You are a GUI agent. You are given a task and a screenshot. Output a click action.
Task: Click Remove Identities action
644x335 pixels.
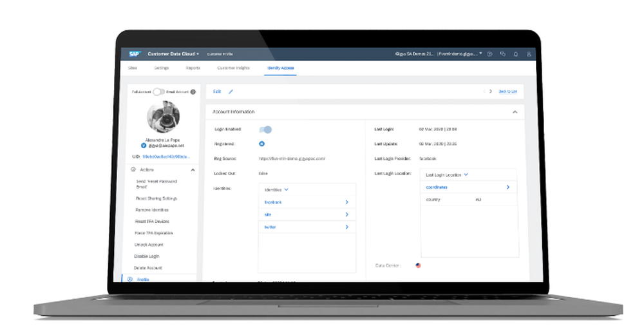[151, 209]
